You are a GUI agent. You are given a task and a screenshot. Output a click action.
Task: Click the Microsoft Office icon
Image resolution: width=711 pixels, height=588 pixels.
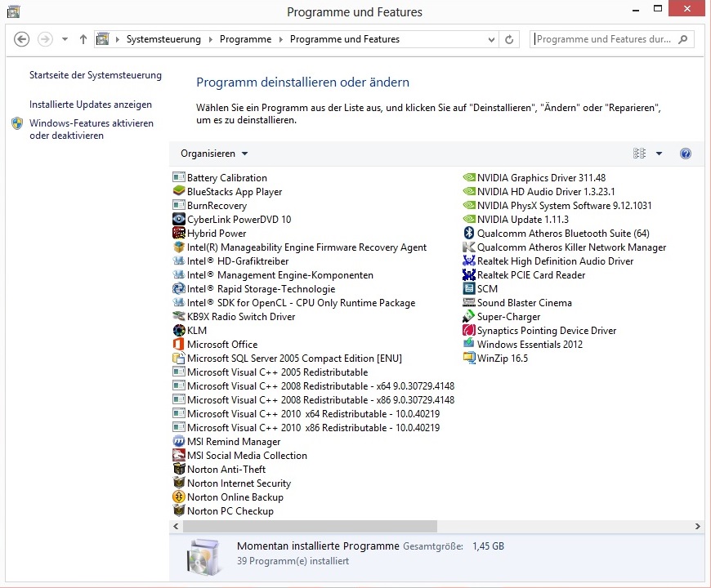(179, 345)
